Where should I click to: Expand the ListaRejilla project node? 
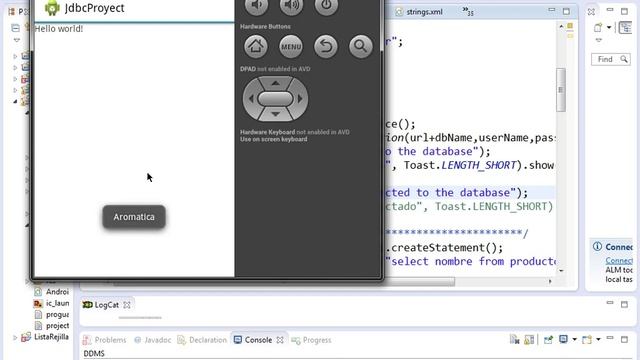pyautogui.click(x=16, y=337)
